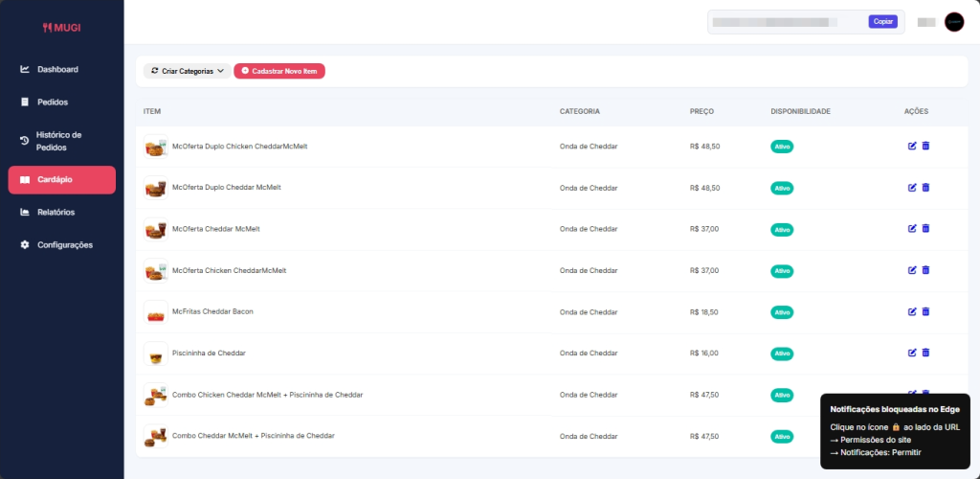Viewport: 980px width, 479px height.
Task: Toggle Ativo status for McOferta Duplo Chicken CheddarMcMelt
Action: 782,147
